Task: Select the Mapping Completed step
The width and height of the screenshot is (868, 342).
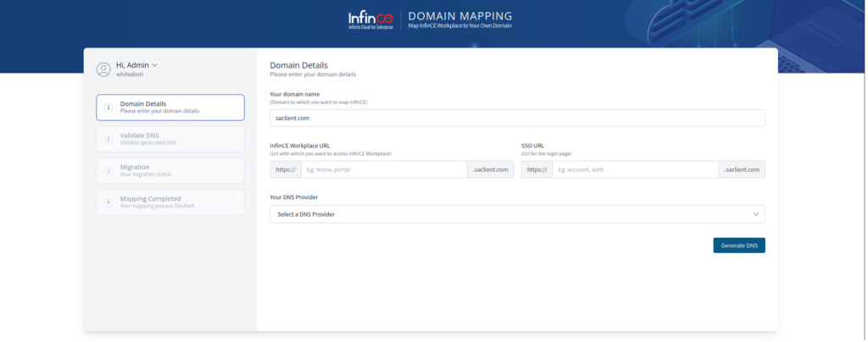Action: 170,202
